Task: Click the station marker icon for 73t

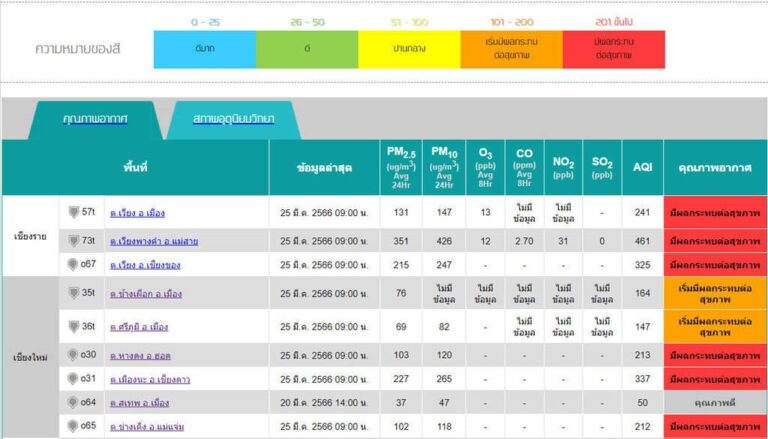Action: pos(74,241)
